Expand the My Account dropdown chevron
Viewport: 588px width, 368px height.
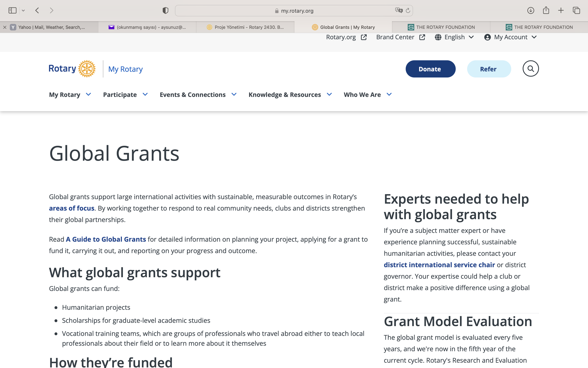pos(534,37)
